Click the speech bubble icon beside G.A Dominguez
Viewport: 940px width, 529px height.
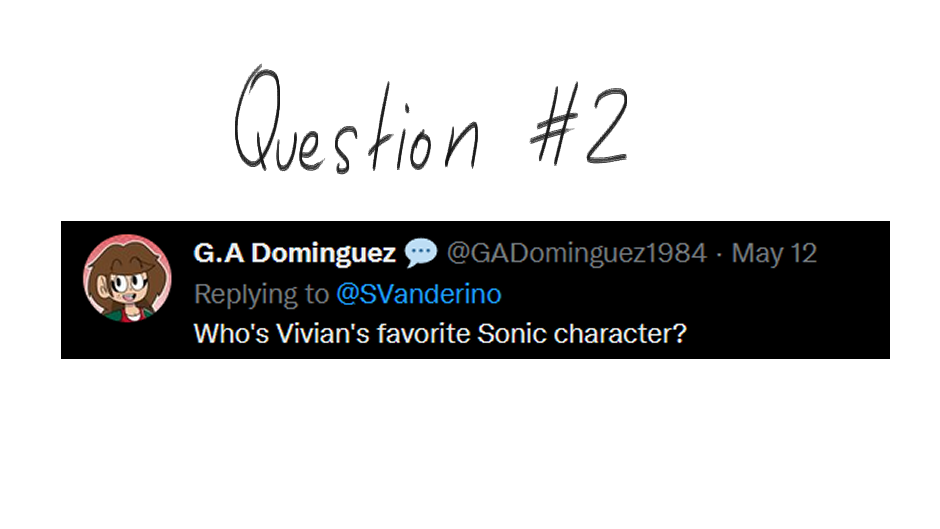(421, 254)
